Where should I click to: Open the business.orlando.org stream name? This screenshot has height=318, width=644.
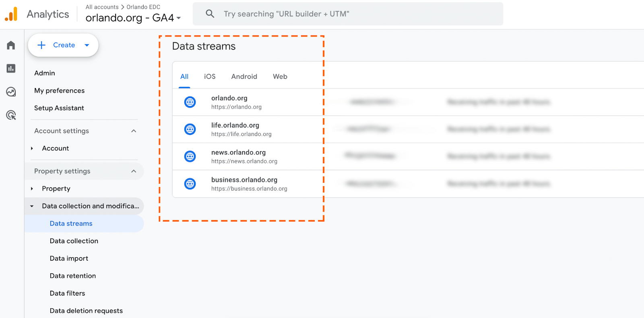point(244,180)
